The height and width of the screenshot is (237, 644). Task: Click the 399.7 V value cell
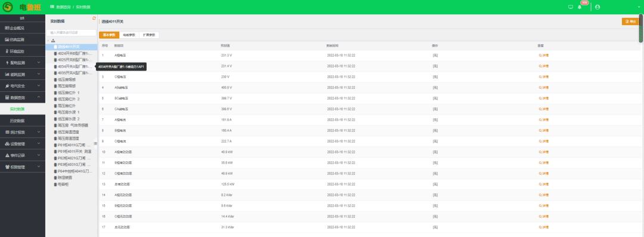click(x=227, y=98)
